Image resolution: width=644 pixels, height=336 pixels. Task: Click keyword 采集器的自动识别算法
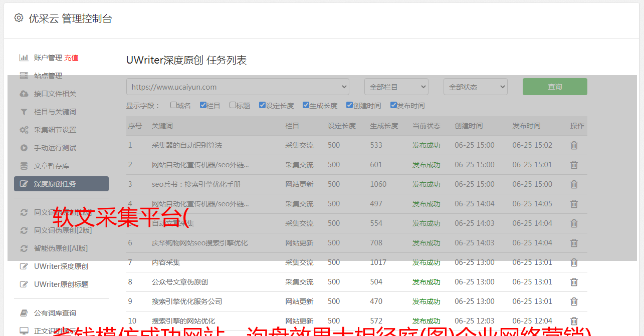coord(187,145)
